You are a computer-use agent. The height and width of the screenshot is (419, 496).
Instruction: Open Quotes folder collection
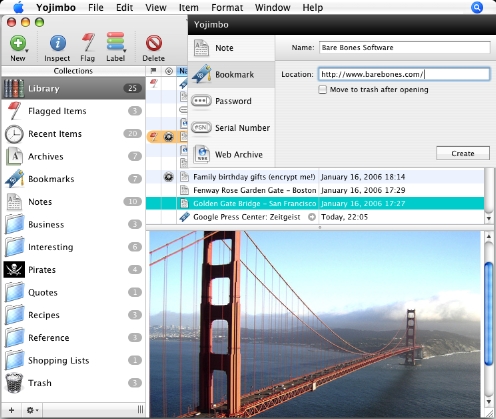click(73, 292)
